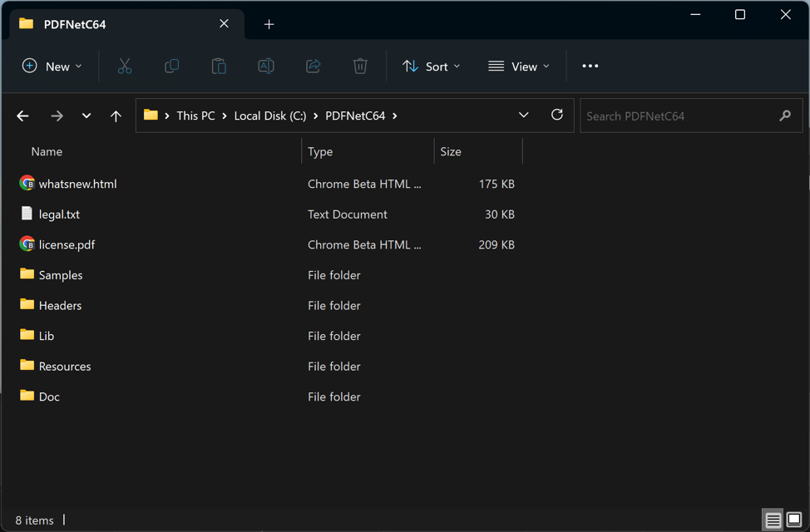Viewport: 810px width, 532px height.
Task: Expand chevron before This PC
Action: tap(167, 116)
